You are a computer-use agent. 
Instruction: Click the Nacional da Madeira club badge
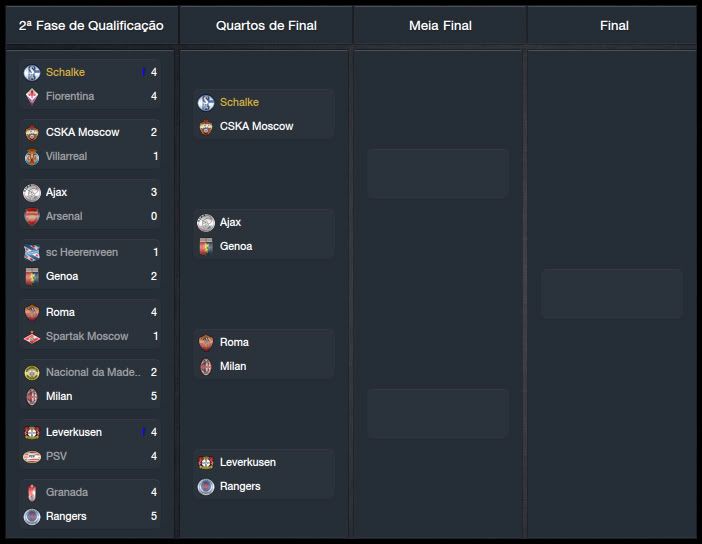coord(31,372)
